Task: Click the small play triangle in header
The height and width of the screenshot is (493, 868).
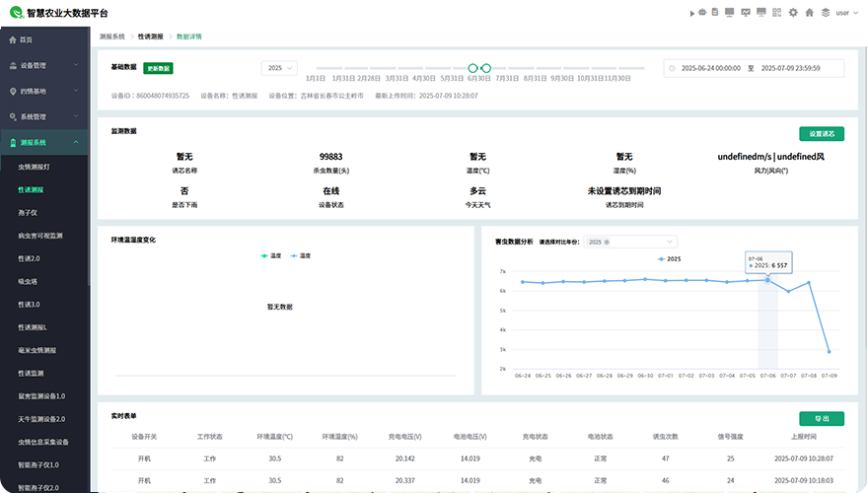Action: pyautogui.click(x=690, y=13)
